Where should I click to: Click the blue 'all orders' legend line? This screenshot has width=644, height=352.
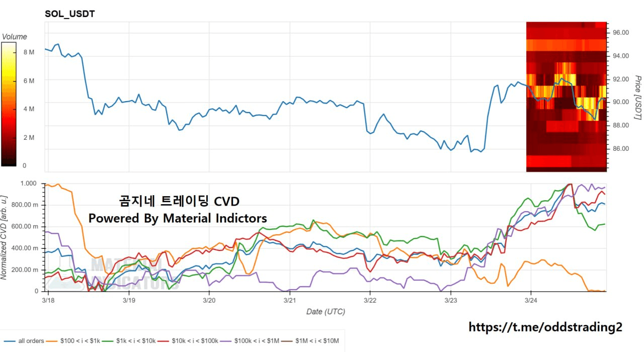click(9, 341)
